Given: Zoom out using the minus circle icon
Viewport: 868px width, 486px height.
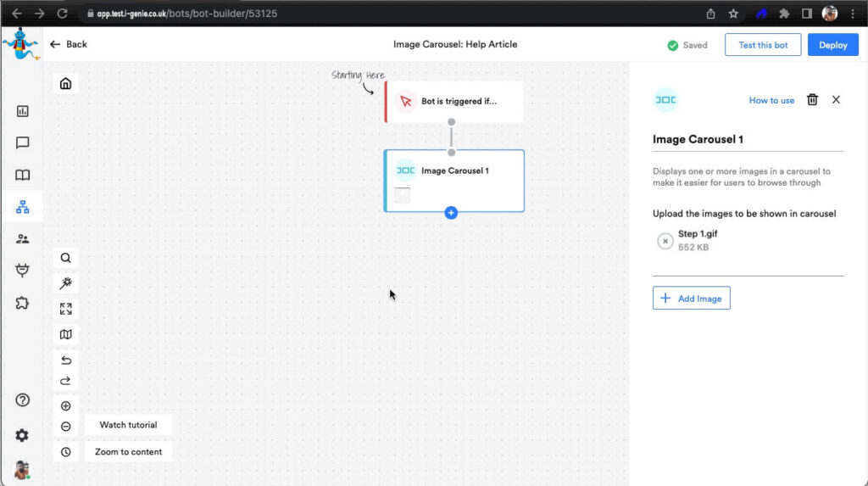Looking at the screenshot, I should click(x=65, y=427).
